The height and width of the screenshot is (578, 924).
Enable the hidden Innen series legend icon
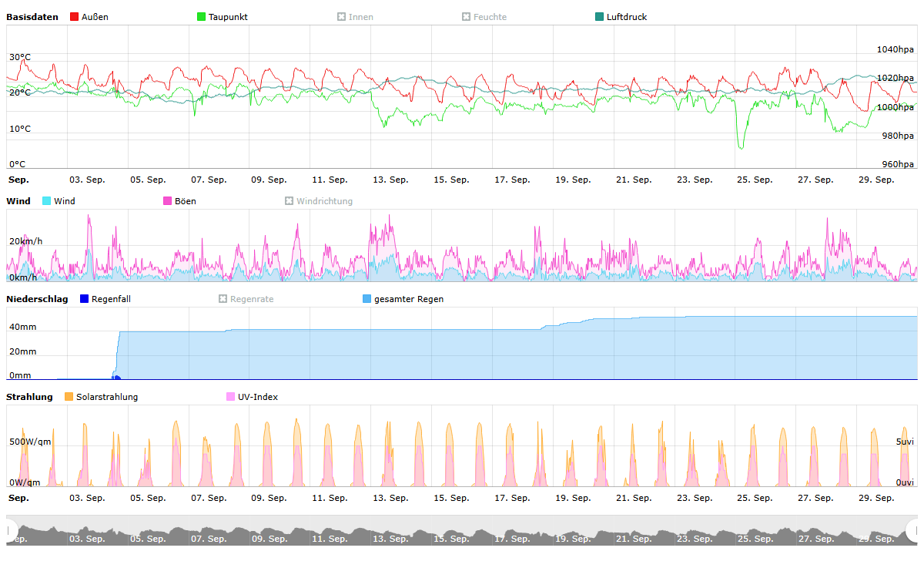(x=341, y=17)
